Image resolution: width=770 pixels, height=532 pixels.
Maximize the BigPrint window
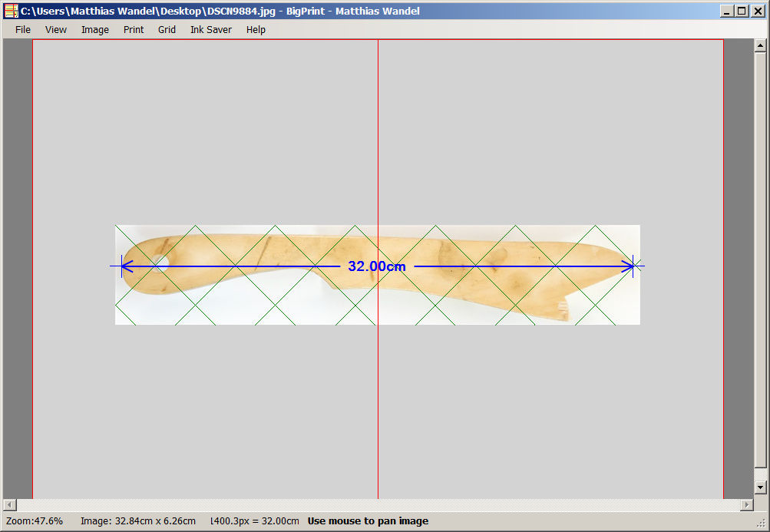tap(742, 11)
